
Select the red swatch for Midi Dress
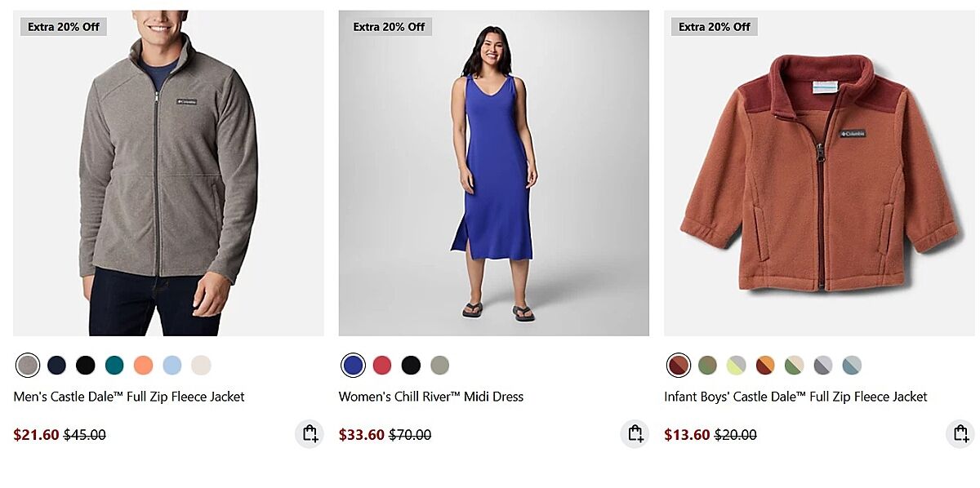pyautogui.click(x=382, y=365)
